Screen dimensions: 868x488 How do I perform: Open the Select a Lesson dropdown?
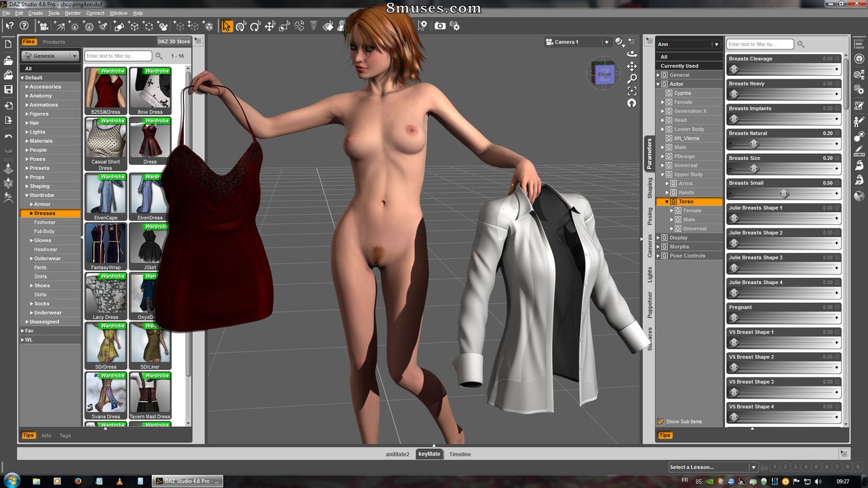[x=712, y=467]
